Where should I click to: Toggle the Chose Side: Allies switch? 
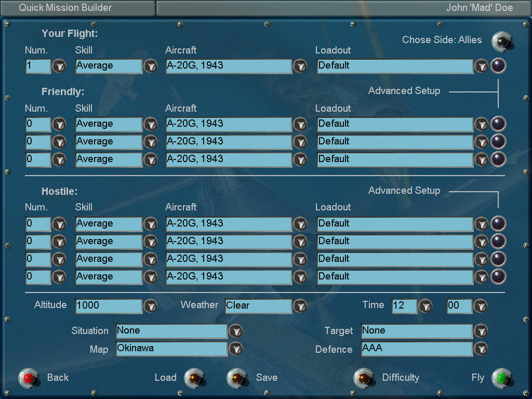point(502,42)
